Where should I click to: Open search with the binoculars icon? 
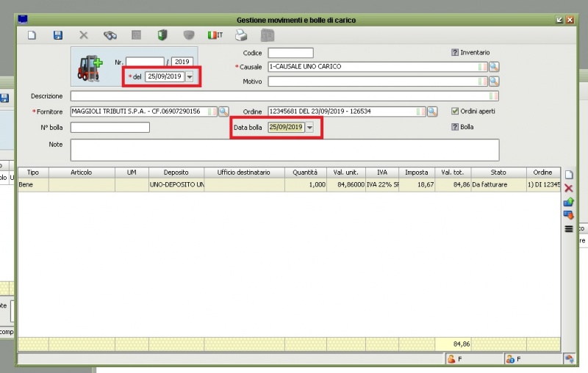click(x=110, y=35)
